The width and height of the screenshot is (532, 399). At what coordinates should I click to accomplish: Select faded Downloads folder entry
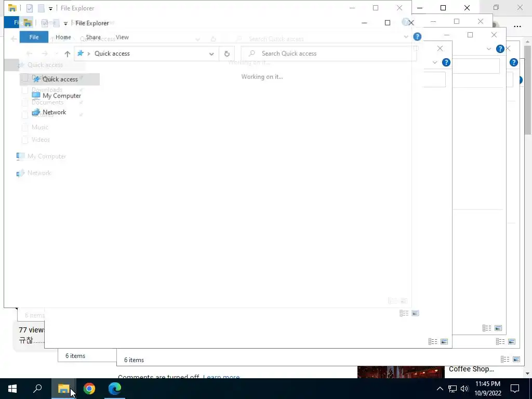(x=47, y=89)
